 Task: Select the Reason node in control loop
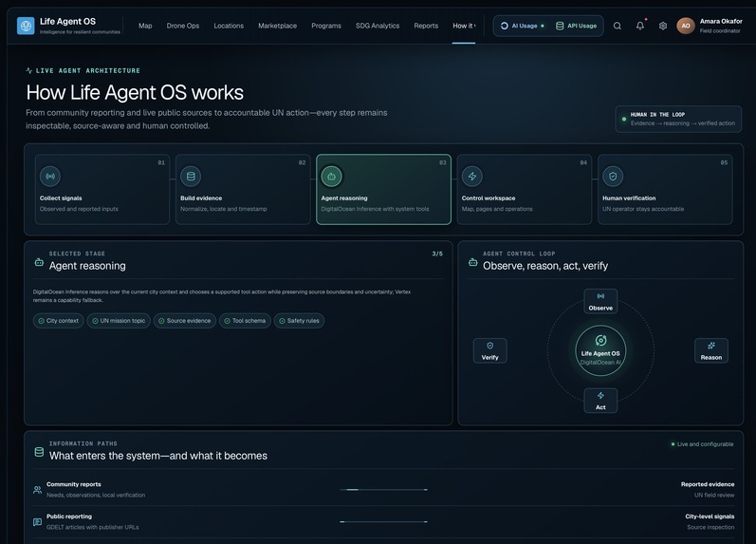[x=711, y=351]
